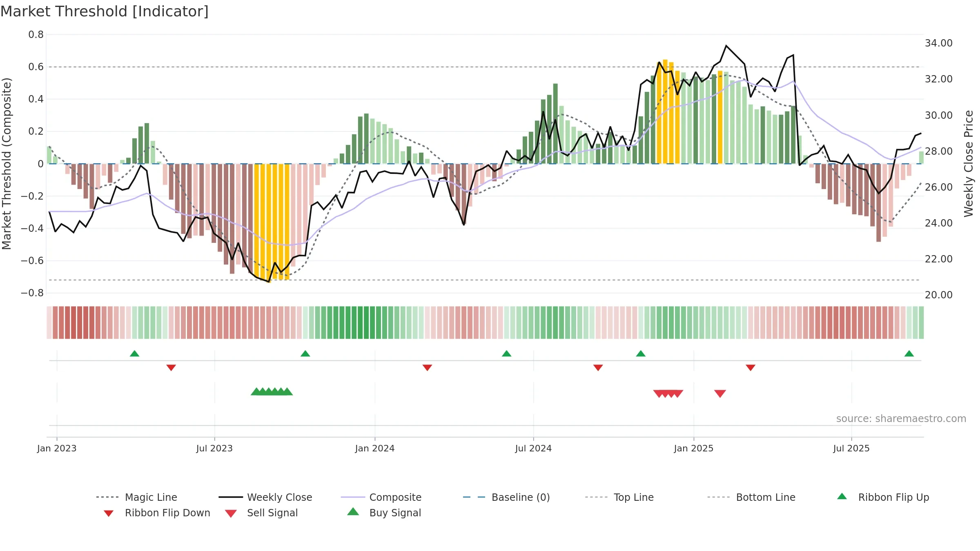The height and width of the screenshot is (551, 980).
Task: Click the Jan 2024 axis label
Action: pos(375,448)
